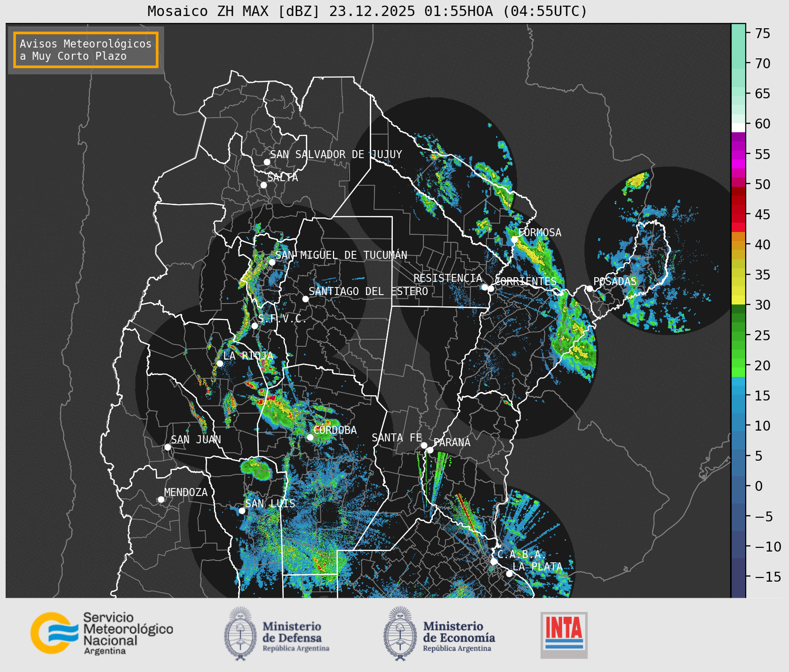
Task: Click the LA PLATA label text
Action: [x=537, y=567]
